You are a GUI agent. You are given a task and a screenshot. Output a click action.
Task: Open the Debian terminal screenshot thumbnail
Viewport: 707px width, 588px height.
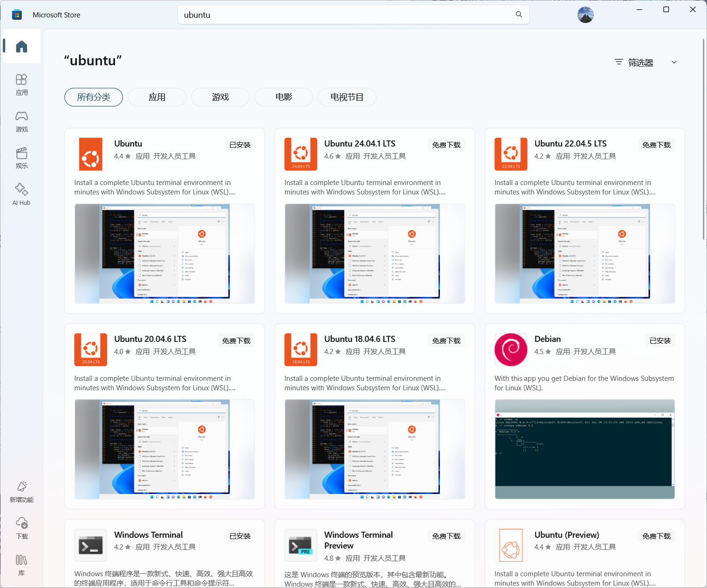[584, 449]
